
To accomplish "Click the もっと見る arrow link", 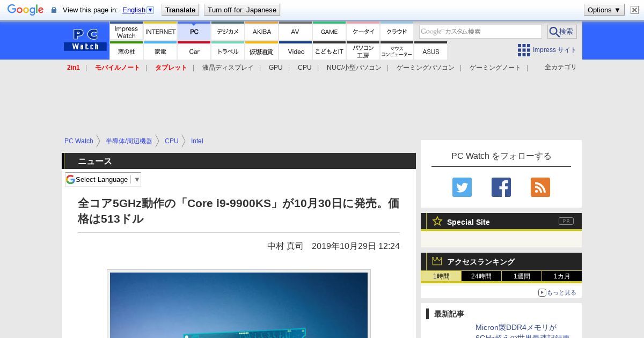I will point(557,292).
